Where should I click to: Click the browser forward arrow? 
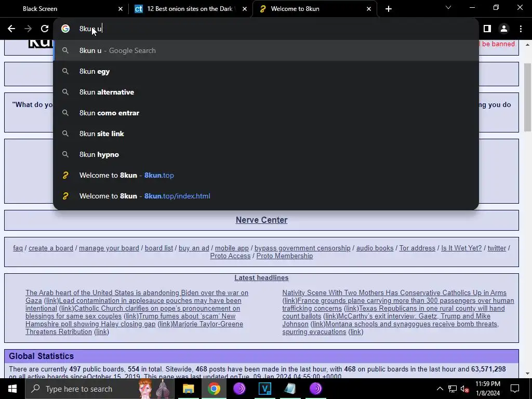pos(28,29)
